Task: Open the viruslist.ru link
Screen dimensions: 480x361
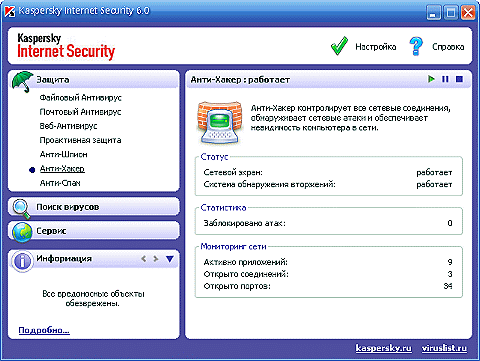Action: coord(444,348)
